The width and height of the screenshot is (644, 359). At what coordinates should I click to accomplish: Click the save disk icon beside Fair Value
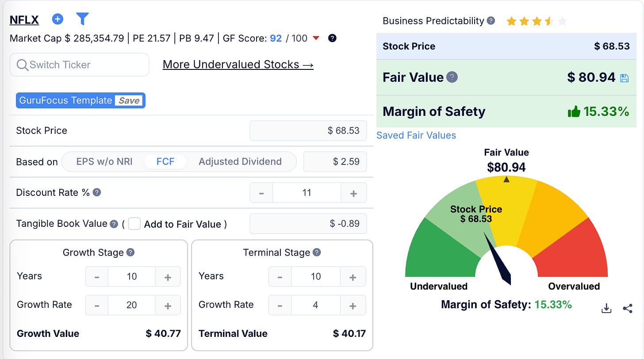pos(625,78)
